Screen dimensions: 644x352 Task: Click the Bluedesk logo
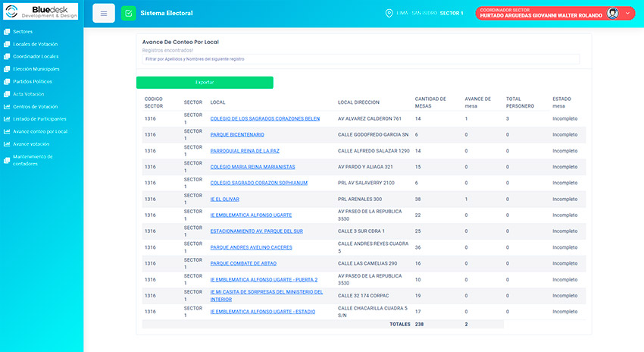point(39,11)
